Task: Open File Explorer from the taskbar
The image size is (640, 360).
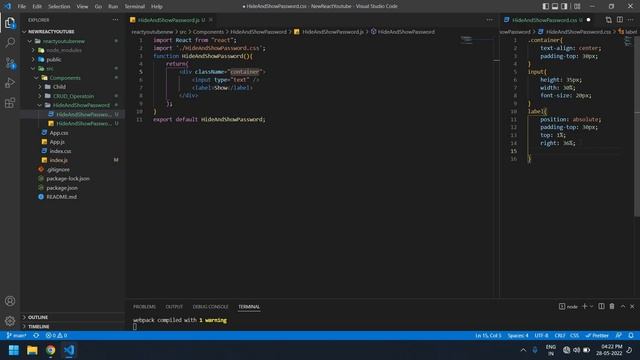Action: click(x=32, y=350)
